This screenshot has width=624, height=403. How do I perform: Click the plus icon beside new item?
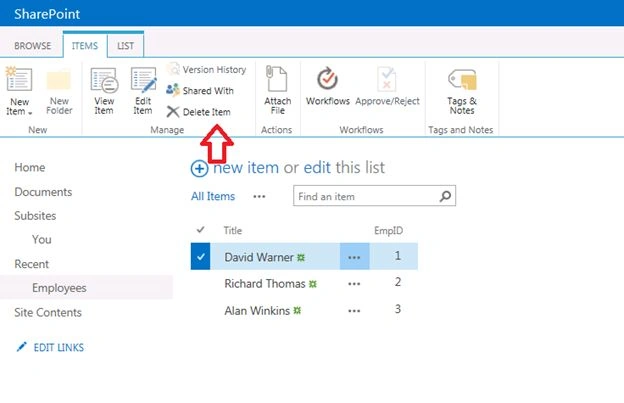[199, 169]
